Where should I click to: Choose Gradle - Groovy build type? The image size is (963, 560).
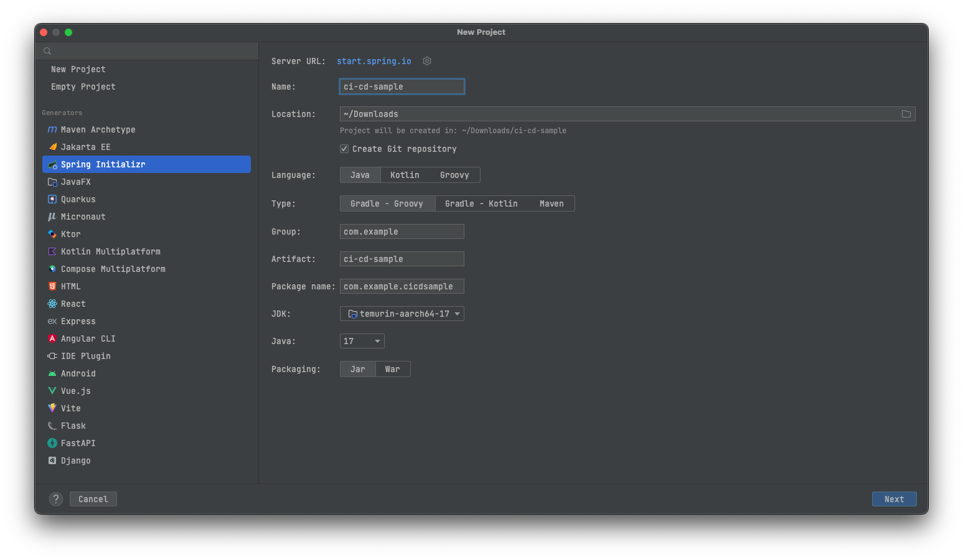click(387, 203)
